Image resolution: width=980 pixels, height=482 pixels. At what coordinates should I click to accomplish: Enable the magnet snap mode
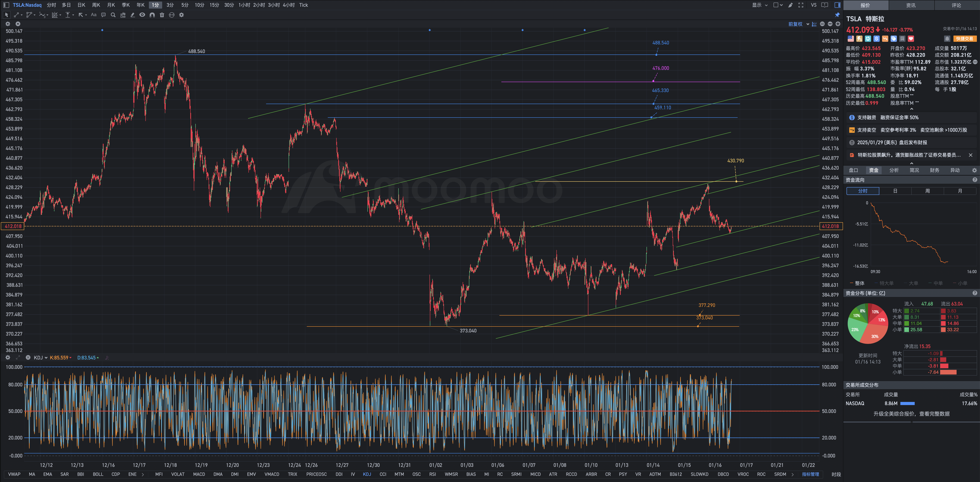pos(152,15)
